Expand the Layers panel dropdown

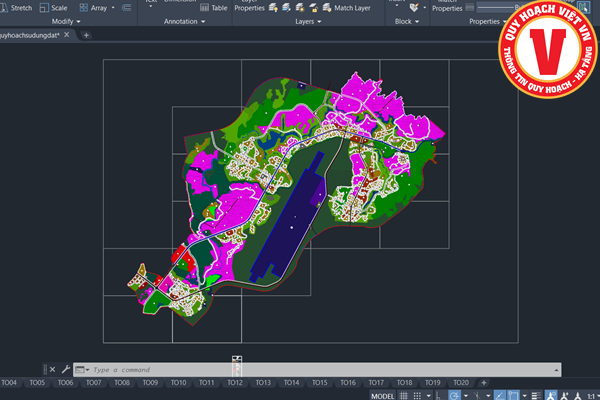pos(319,21)
